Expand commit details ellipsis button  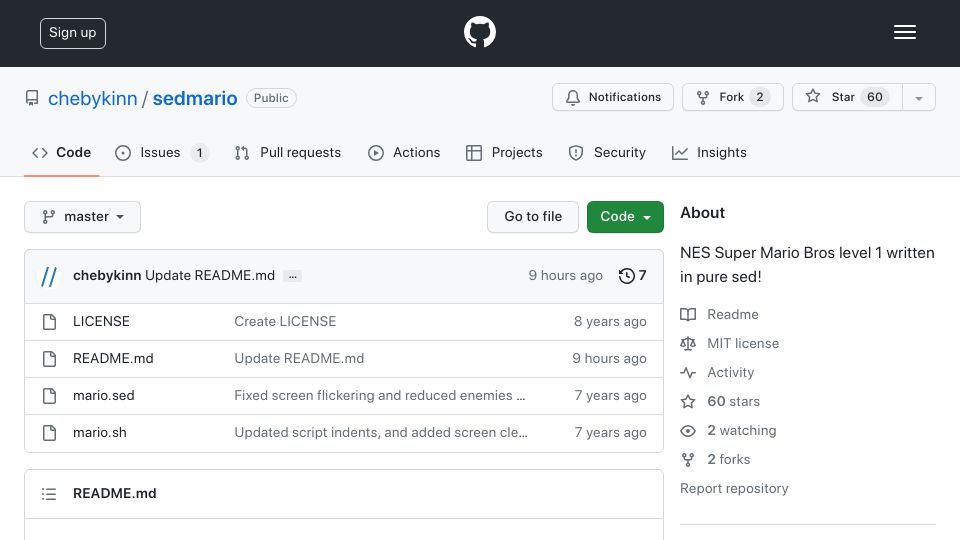[x=293, y=276]
